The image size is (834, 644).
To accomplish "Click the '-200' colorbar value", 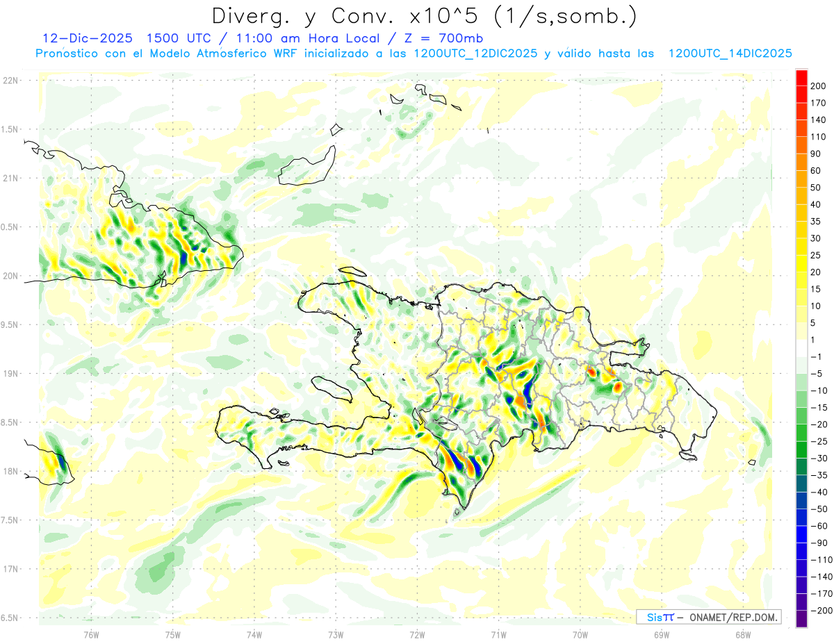I will [821, 611].
